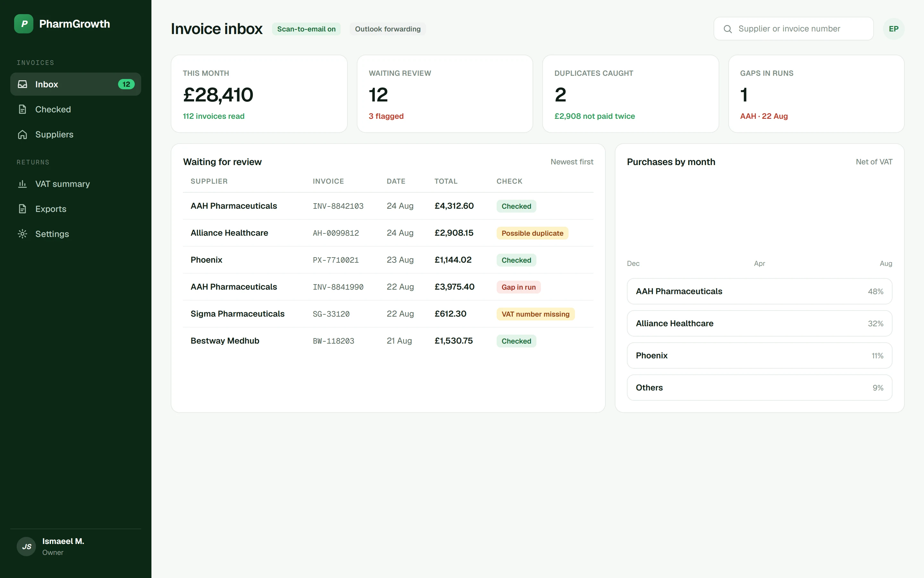
Task: Click the JS avatar for Ismaeel M.
Action: click(26, 546)
